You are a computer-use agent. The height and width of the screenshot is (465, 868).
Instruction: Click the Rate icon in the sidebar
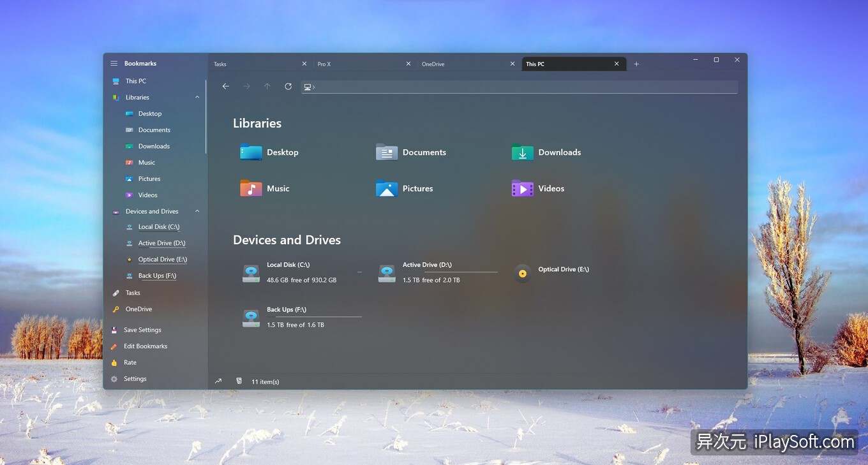(116, 362)
